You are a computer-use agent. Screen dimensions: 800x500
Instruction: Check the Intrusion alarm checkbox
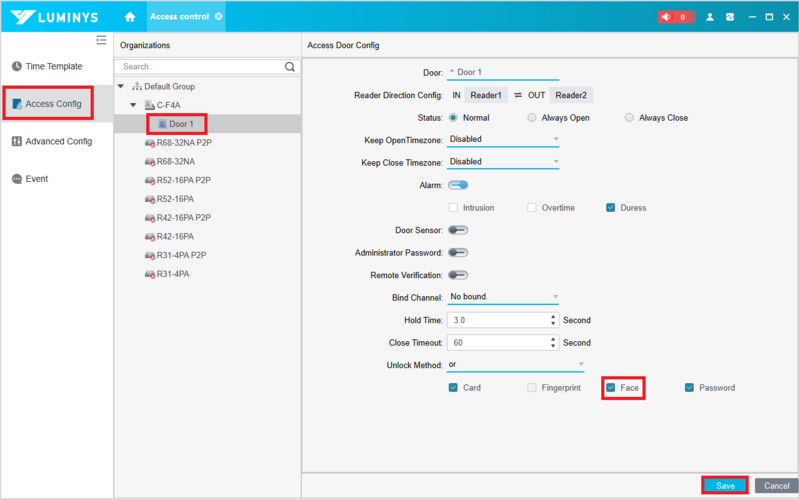453,208
